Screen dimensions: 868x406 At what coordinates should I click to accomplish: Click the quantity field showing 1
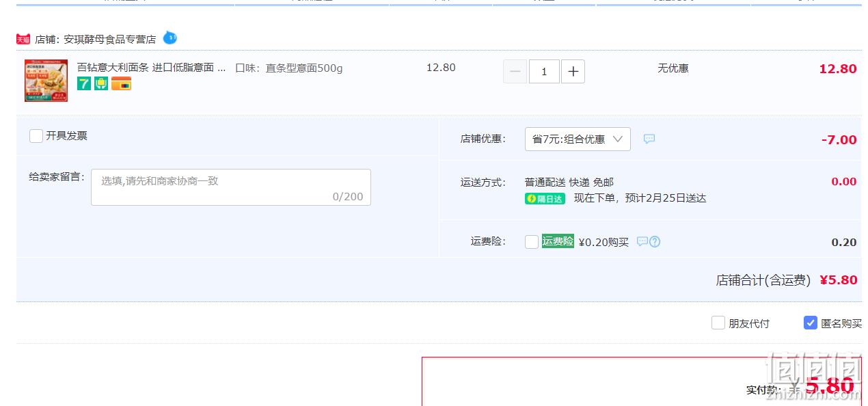point(544,71)
